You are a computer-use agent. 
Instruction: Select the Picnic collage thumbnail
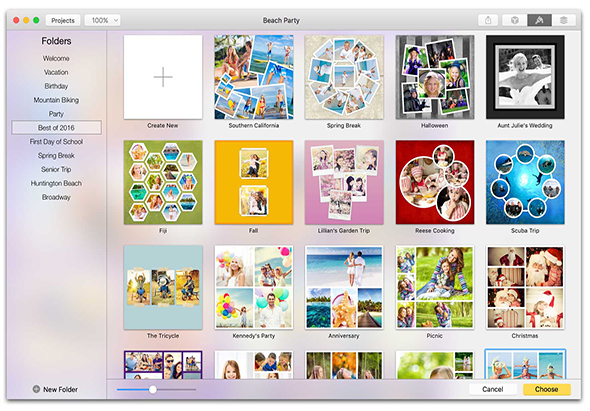(x=435, y=288)
